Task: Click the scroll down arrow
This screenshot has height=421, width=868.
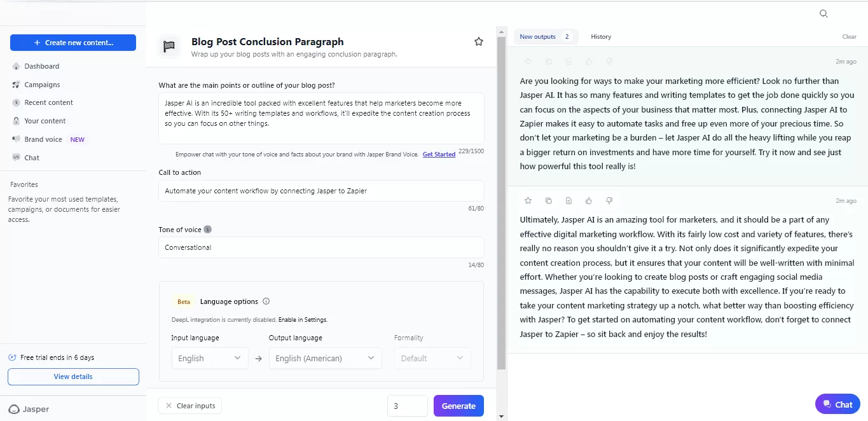Action: tap(501, 416)
